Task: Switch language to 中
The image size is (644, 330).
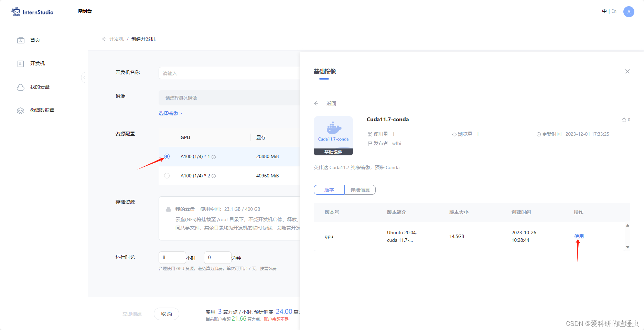Action: 604,11
